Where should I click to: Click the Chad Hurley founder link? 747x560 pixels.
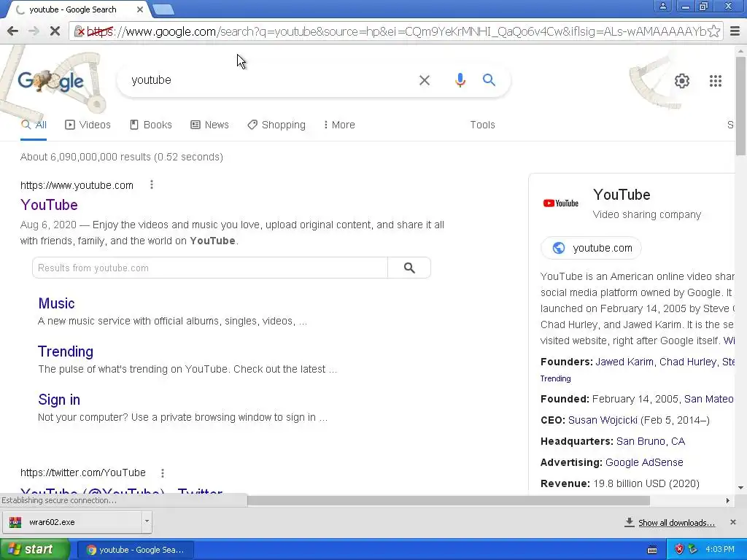pos(688,362)
